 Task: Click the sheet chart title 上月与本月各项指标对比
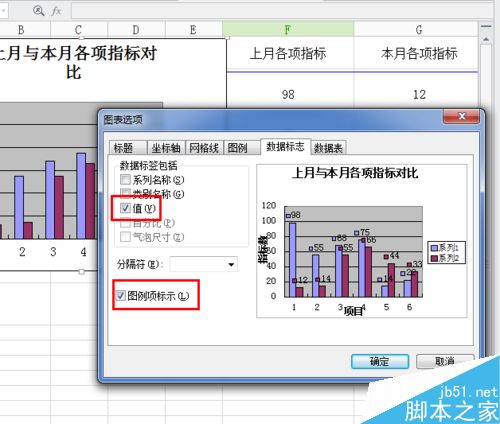pyautogui.click(x=77, y=62)
